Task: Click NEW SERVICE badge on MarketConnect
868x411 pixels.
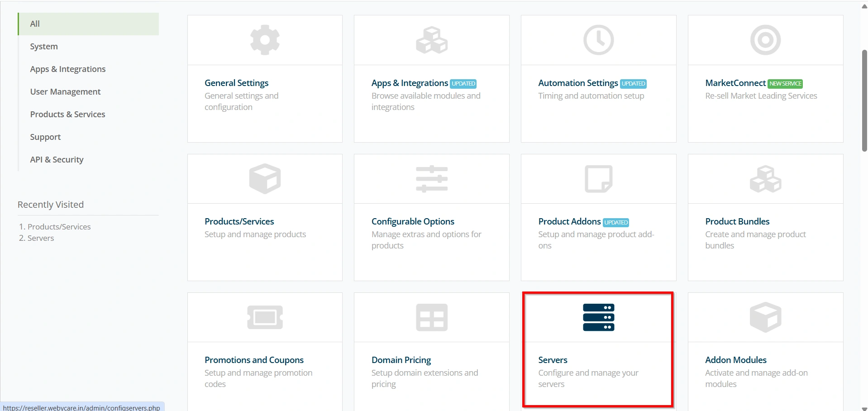Action: pyautogui.click(x=785, y=84)
